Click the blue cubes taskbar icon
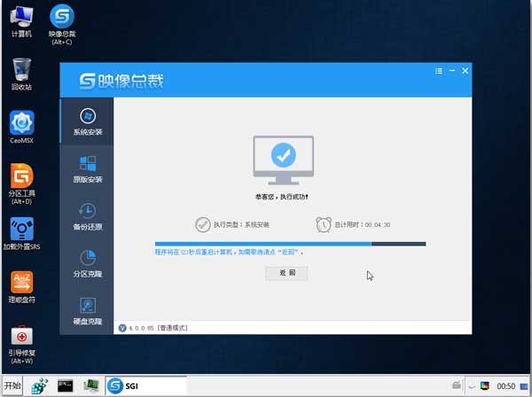The image size is (532, 397). (x=39, y=385)
